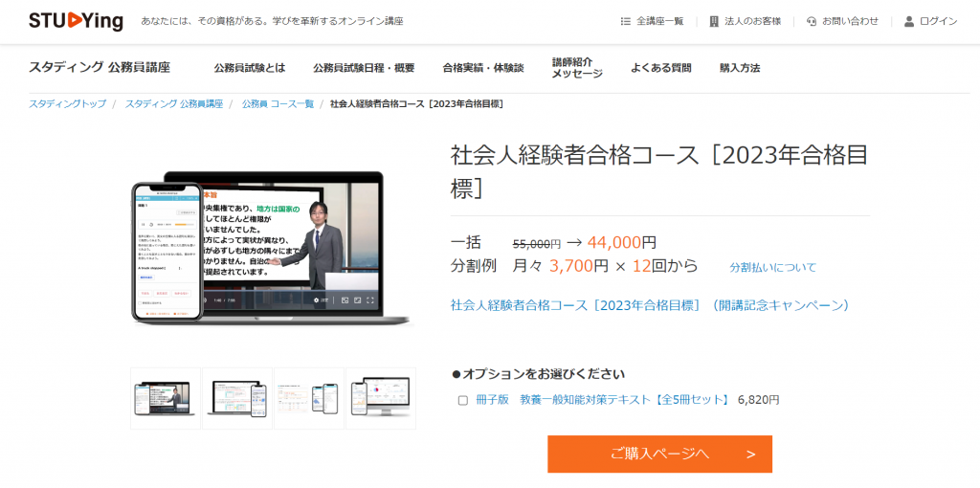
Task: Go to 公務員 コース一覧 breadcrumb
Action: (278, 103)
